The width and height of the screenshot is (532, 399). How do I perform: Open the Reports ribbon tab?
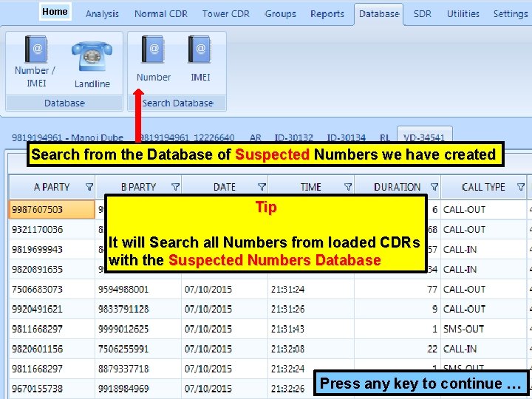coord(327,14)
